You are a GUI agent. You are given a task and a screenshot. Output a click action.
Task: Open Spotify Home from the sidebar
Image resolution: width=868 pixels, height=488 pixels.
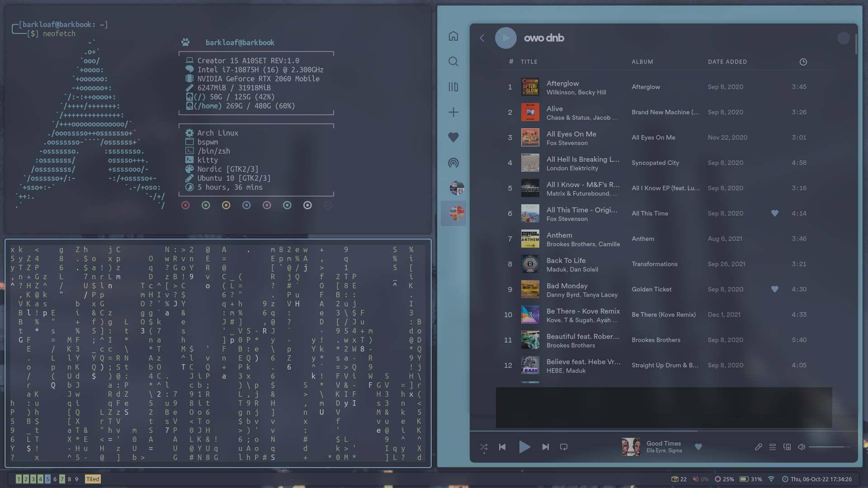[453, 36]
